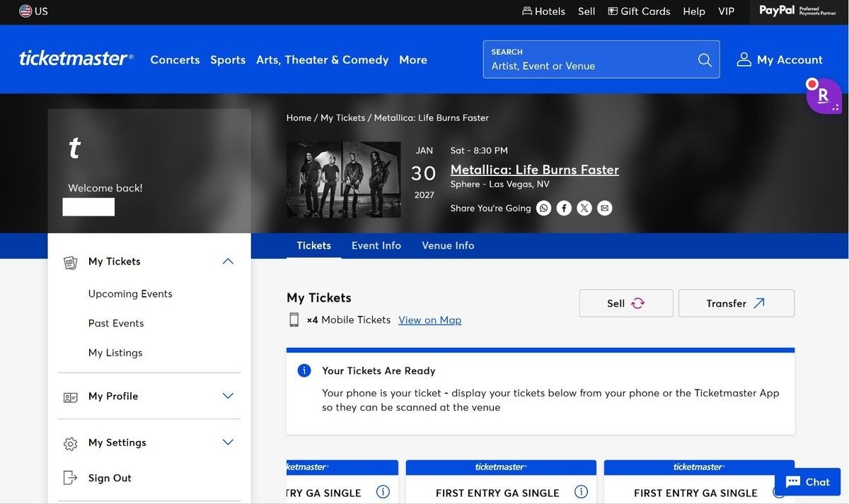This screenshot has width=849, height=504.
Task: Open the View on Map link
Action: (x=430, y=320)
